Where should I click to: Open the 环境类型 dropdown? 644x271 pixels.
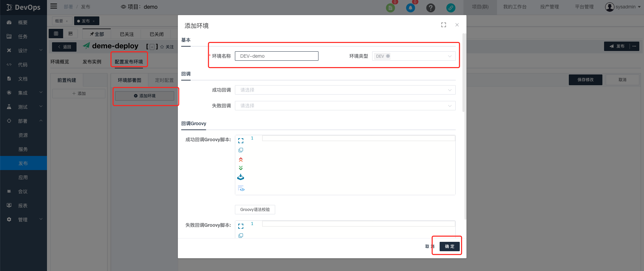point(413,56)
